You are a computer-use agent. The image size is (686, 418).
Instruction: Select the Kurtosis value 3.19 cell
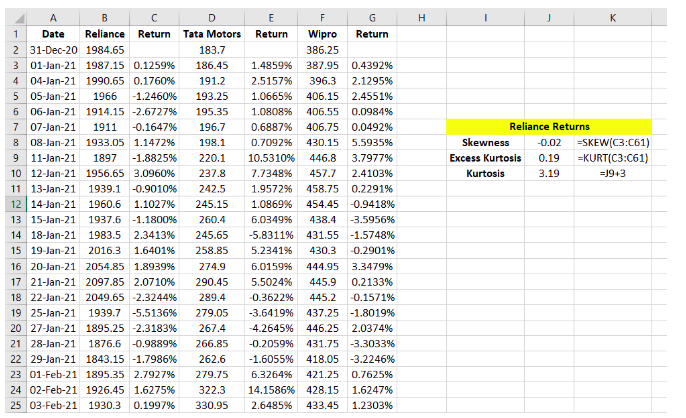click(x=549, y=173)
